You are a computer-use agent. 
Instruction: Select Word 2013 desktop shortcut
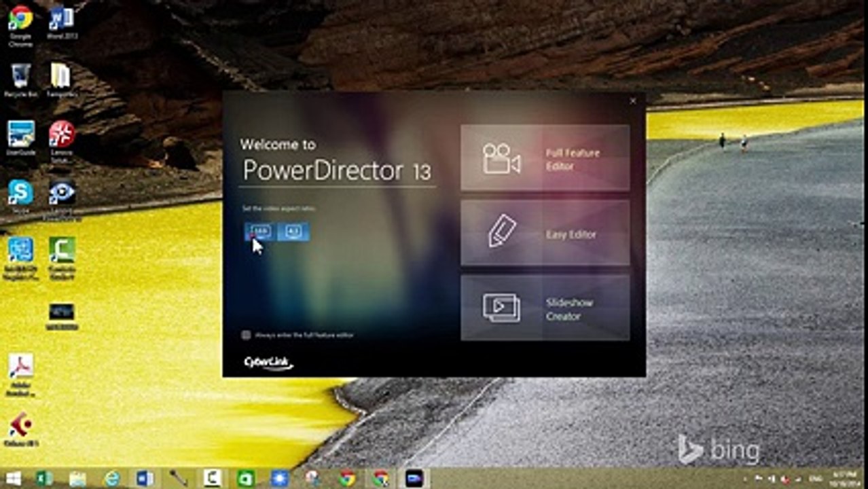point(61,22)
